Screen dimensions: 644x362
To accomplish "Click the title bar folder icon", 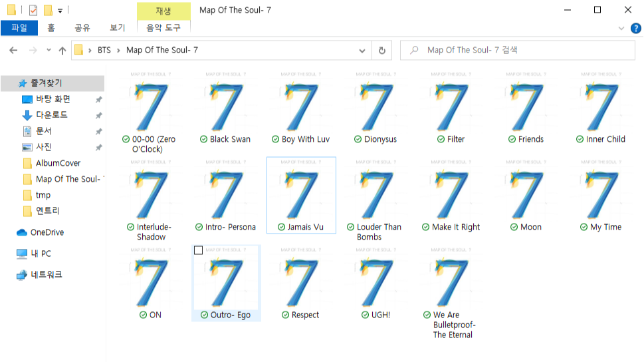I will coord(12,10).
